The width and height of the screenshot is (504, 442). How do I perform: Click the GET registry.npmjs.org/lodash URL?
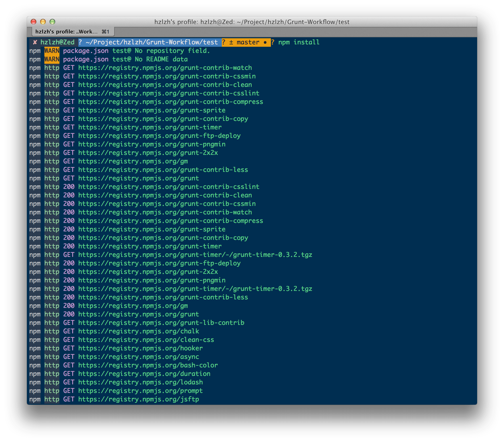pos(140,382)
